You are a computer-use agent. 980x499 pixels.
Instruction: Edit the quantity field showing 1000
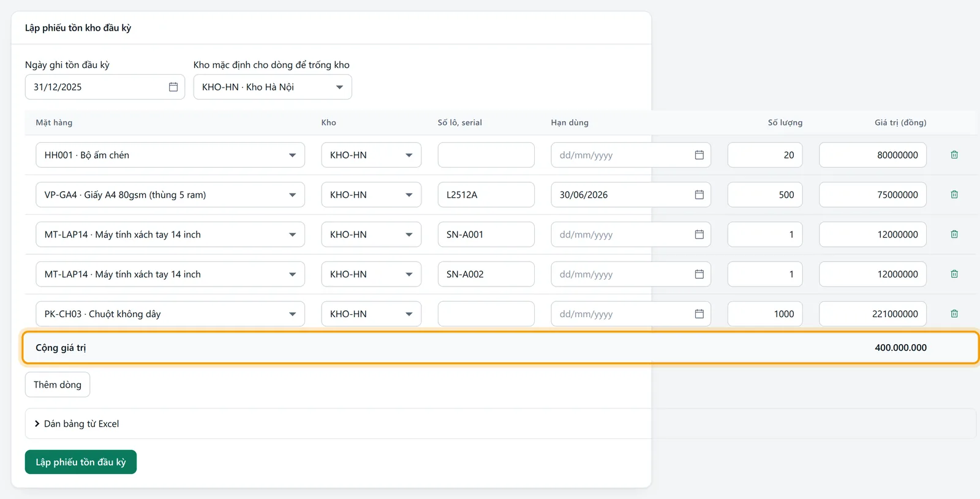coord(765,314)
